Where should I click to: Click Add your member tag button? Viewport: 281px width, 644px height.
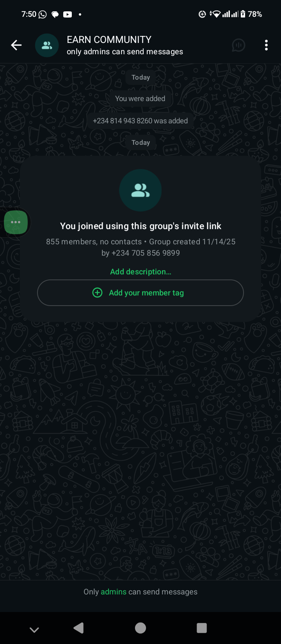point(140,293)
